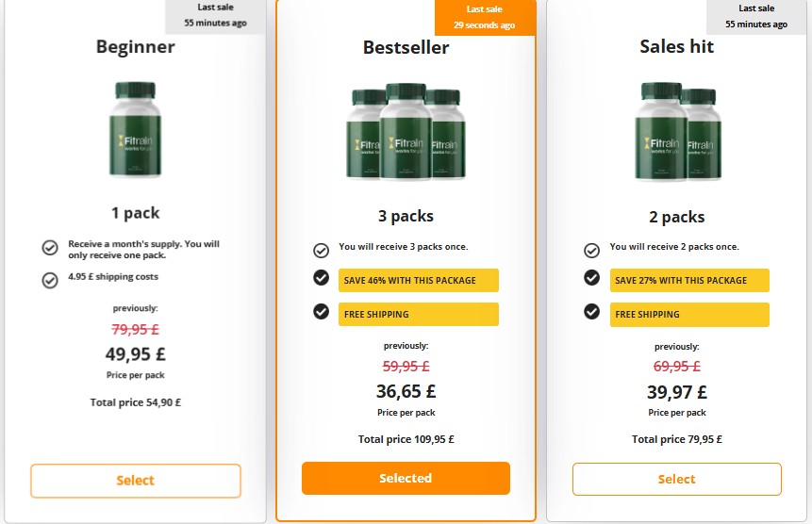Click checkmark icon next to 4.95 £ shipping
Image resolution: width=812 pixels, height=524 pixels.
tap(50, 280)
